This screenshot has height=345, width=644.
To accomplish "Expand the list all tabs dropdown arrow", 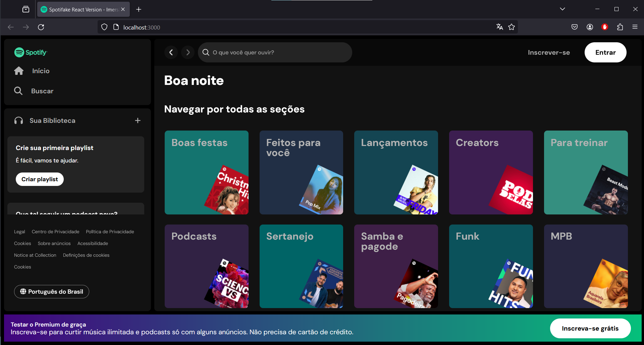I will (562, 9).
